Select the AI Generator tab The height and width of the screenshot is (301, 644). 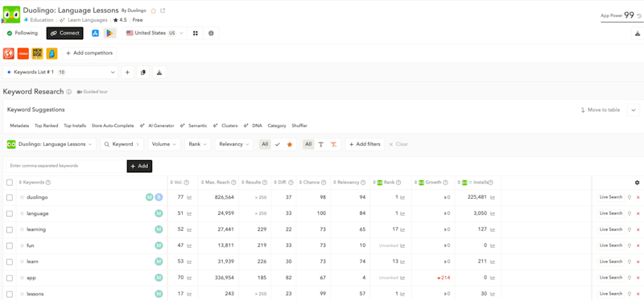tap(157, 126)
